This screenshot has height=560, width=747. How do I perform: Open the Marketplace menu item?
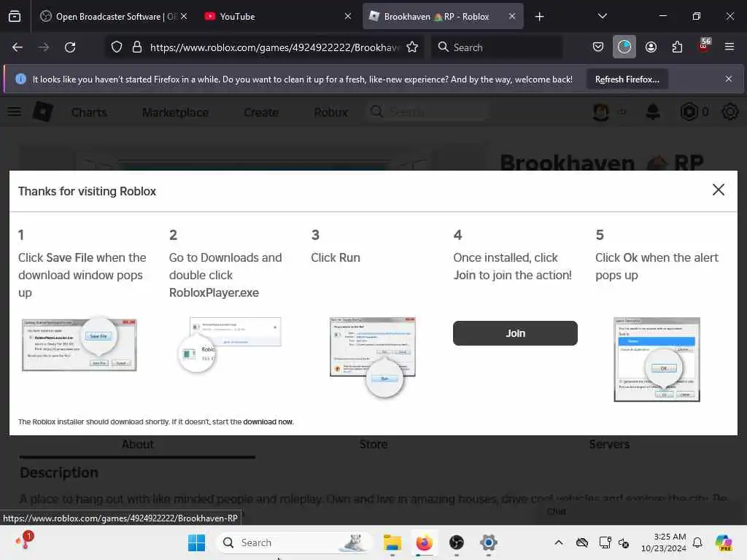(x=175, y=112)
